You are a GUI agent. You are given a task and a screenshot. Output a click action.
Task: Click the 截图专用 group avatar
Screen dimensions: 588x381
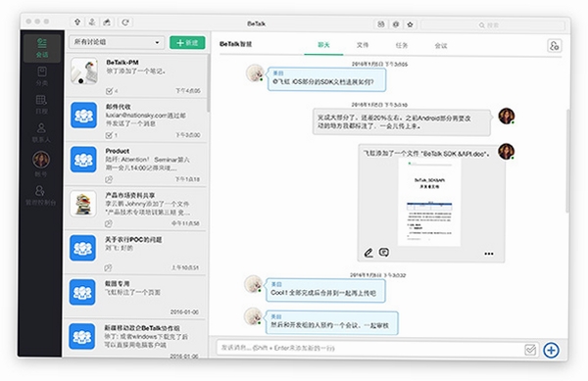83,292
